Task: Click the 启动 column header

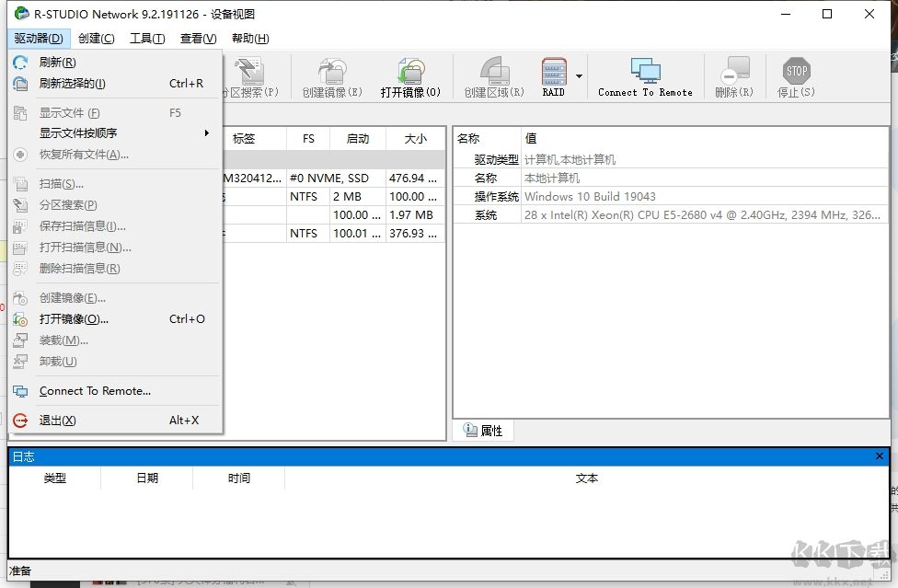Action: pyautogui.click(x=358, y=139)
